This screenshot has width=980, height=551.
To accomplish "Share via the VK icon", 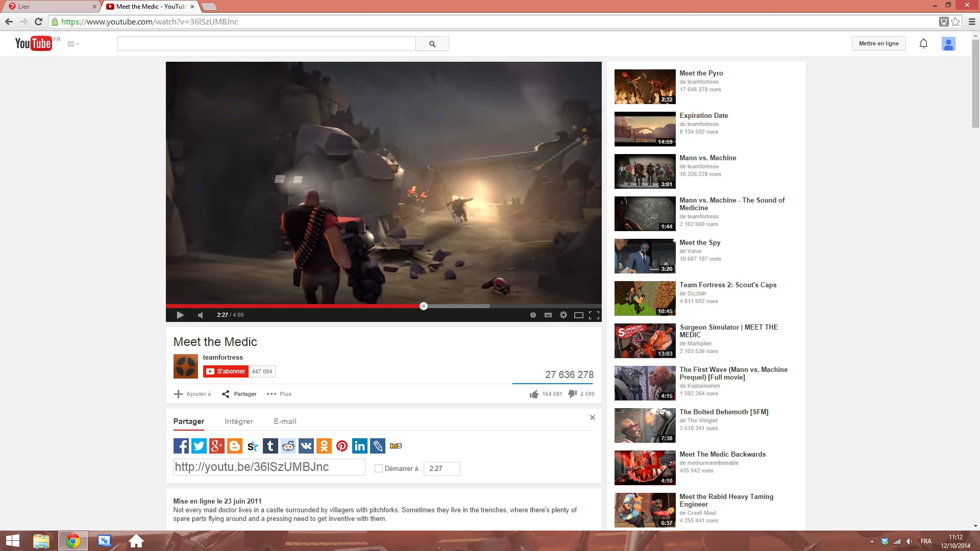I will [306, 446].
